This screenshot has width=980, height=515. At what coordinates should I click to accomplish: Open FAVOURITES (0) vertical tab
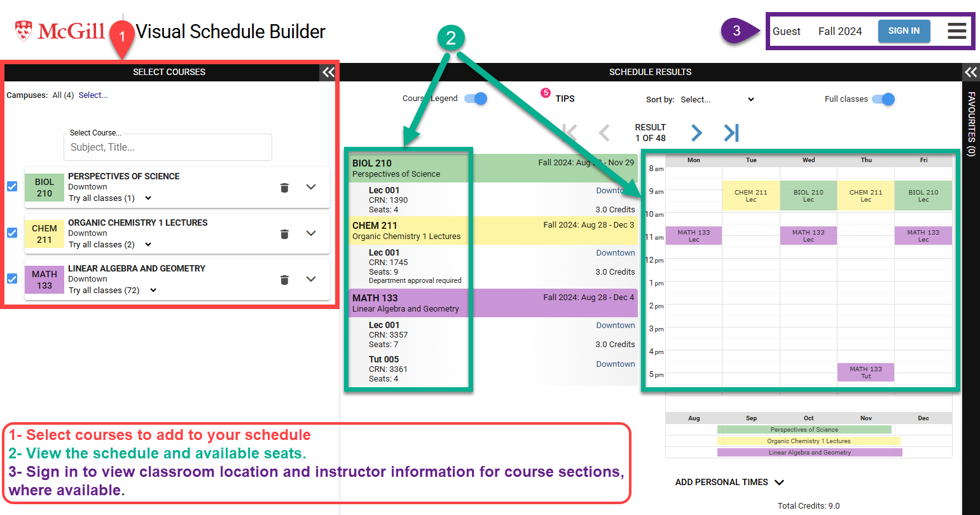point(971,124)
